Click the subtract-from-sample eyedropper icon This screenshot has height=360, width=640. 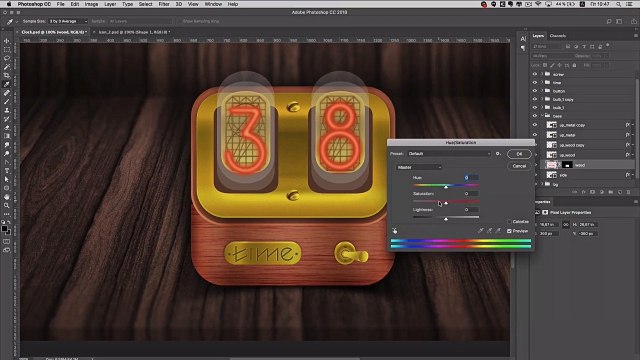pyautogui.click(x=498, y=231)
